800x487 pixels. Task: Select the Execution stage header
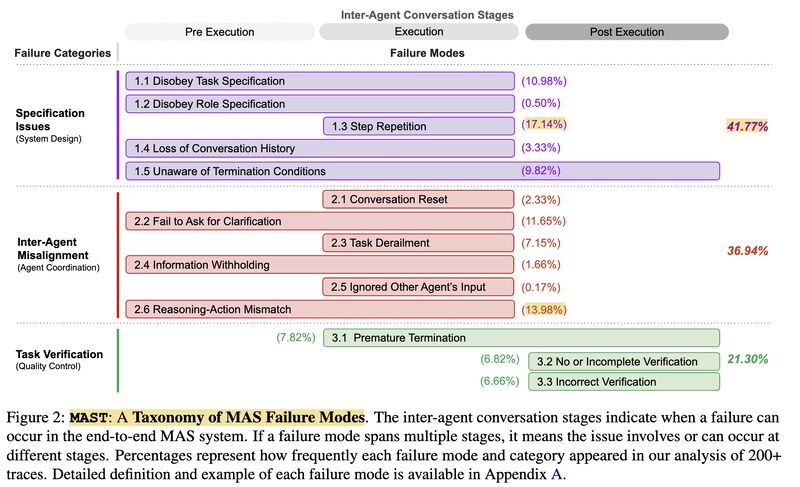coord(419,32)
